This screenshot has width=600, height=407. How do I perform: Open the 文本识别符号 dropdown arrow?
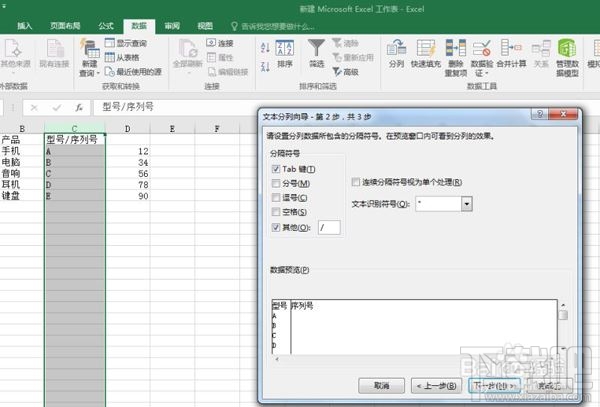click(x=467, y=204)
